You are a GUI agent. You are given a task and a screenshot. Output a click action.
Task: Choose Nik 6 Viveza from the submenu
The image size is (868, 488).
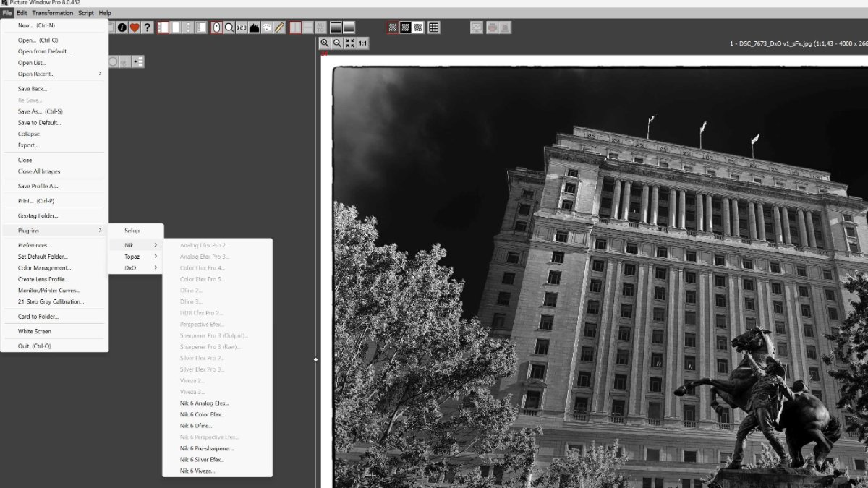(x=197, y=471)
